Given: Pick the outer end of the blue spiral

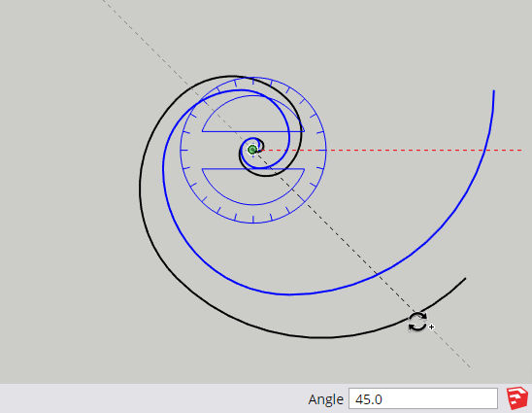Looking at the screenshot, I should (x=494, y=91).
